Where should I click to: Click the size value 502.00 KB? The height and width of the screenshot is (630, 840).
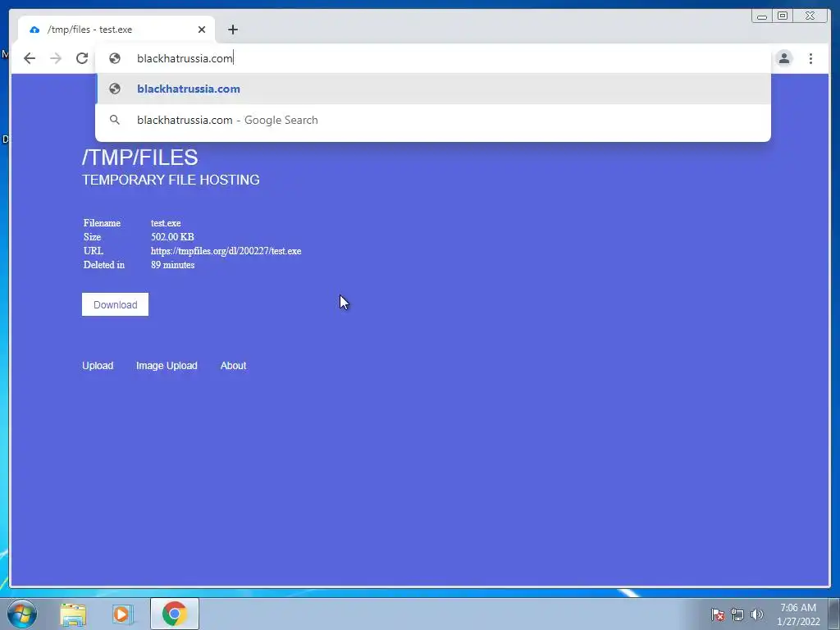[x=172, y=237]
